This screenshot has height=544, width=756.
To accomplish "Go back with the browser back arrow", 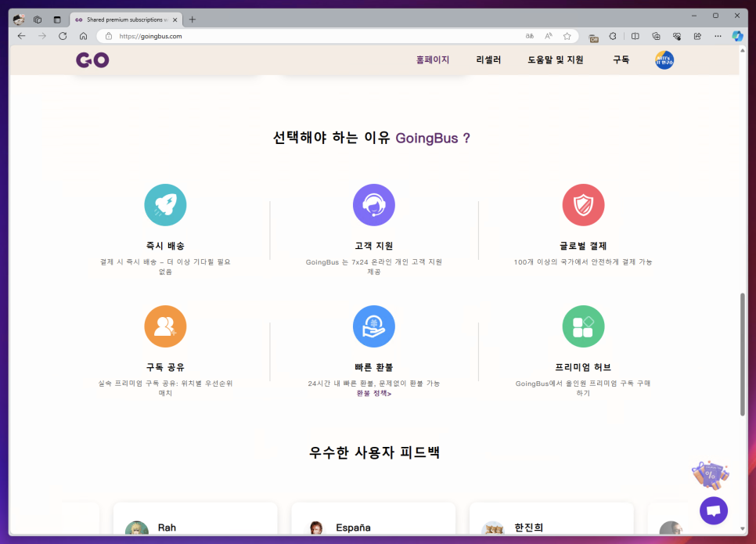I will (21, 36).
